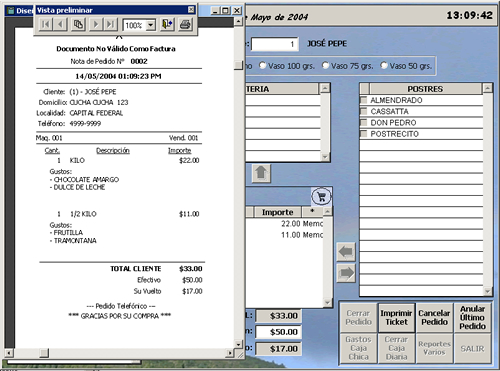Check the ALMENDRADO dessert checkbox
The image size is (500, 371).
364,100
